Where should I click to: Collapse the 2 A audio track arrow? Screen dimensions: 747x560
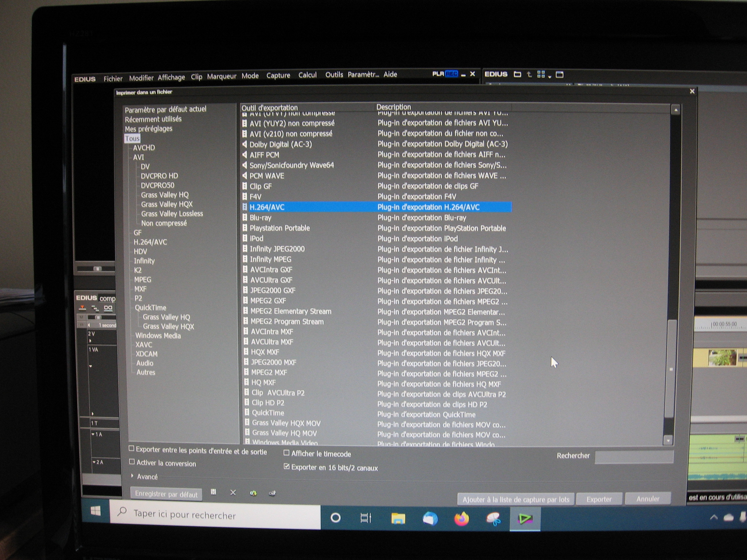click(x=94, y=462)
